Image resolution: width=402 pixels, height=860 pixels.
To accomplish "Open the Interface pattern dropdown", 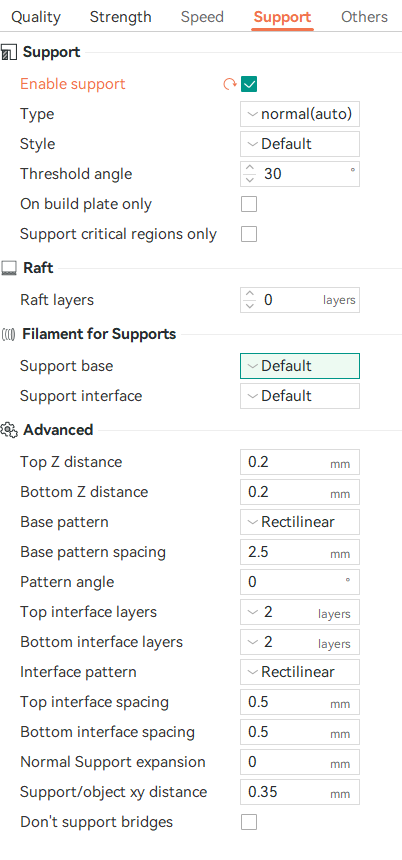I will [x=300, y=672].
